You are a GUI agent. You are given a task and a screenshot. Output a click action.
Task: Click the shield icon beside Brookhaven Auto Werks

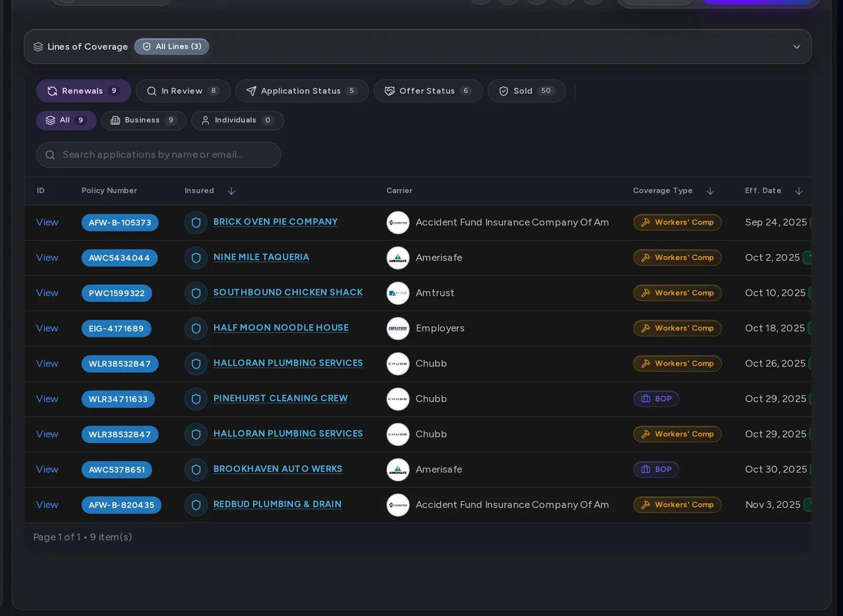[x=196, y=470]
